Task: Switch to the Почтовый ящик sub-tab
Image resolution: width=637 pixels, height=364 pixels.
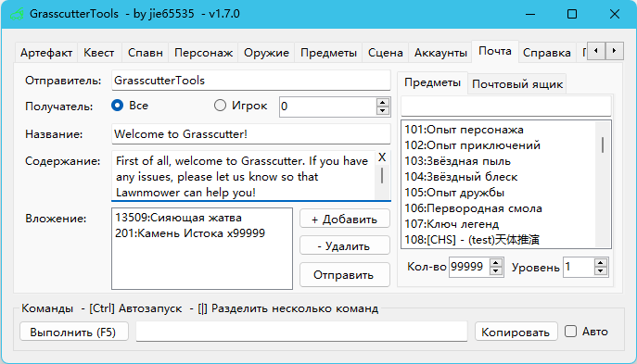Action: tap(517, 84)
